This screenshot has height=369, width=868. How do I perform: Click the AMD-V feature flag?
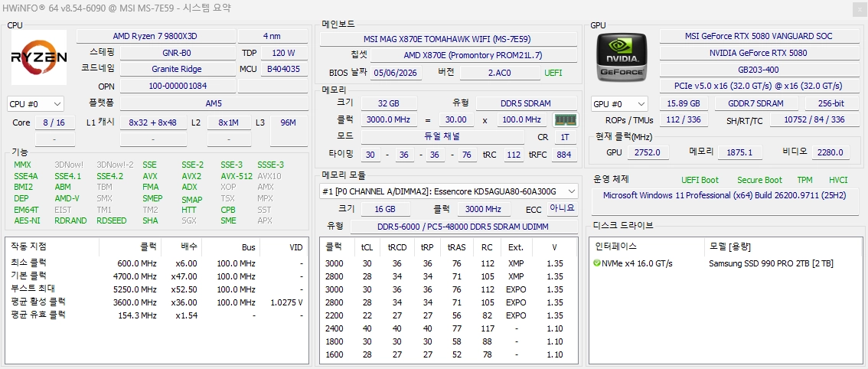[67, 198]
